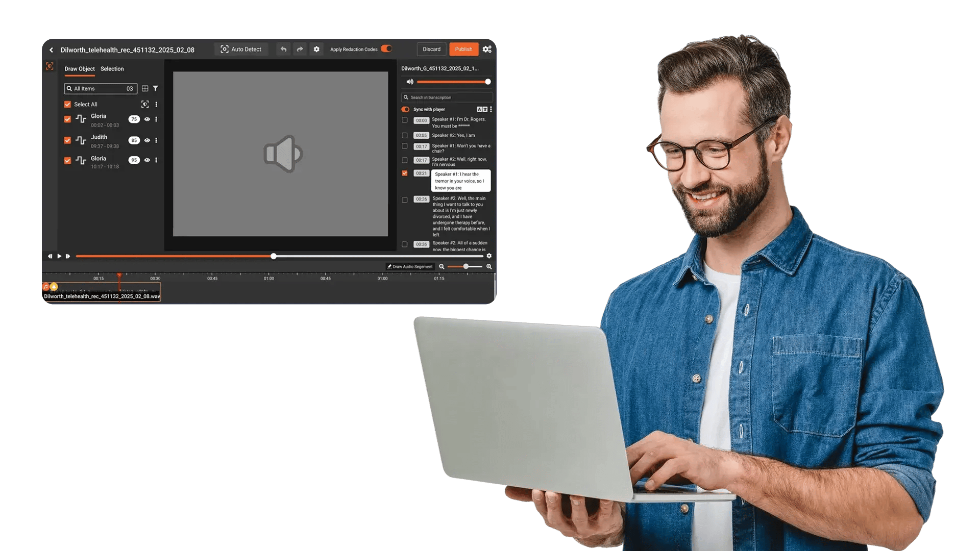
Task: Adjust the timeline zoom slider
Action: pyautogui.click(x=465, y=266)
